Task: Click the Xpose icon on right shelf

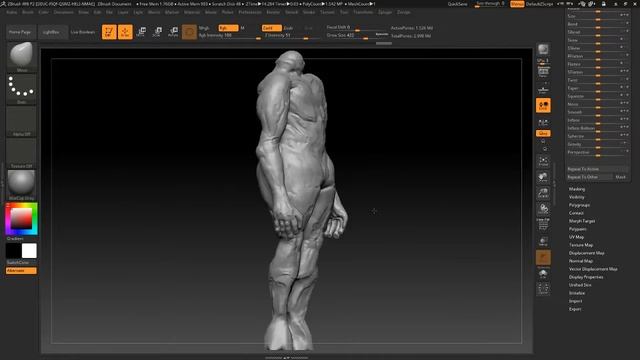Action: [x=543, y=289]
